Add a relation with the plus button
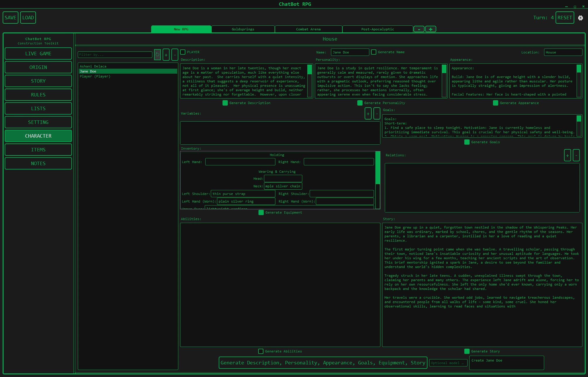 (x=567, y=155)
